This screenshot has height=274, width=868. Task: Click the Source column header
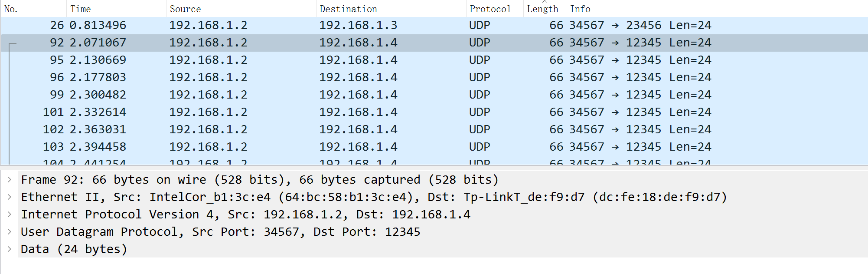(x=241, y=9)
